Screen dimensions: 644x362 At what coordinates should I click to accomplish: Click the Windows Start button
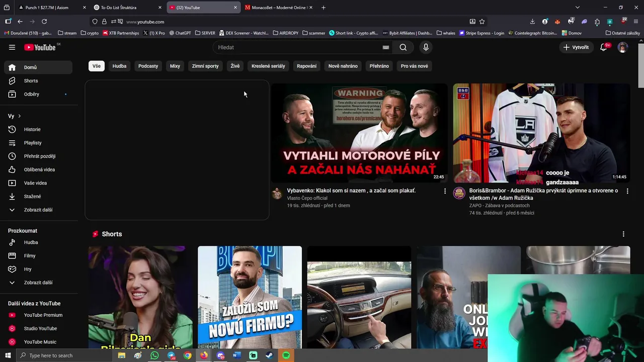coord(8,355)
